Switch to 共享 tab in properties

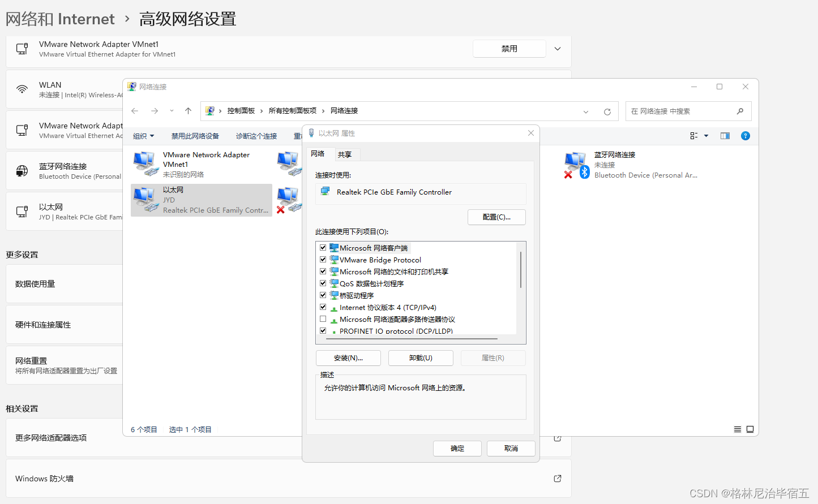(x=345, y=154)
